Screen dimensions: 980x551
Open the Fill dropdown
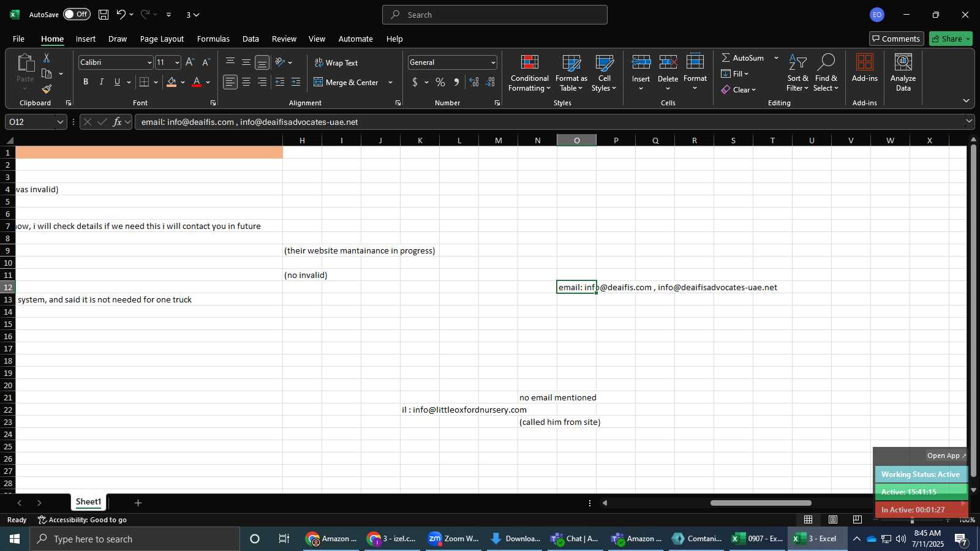coord(735,73)
